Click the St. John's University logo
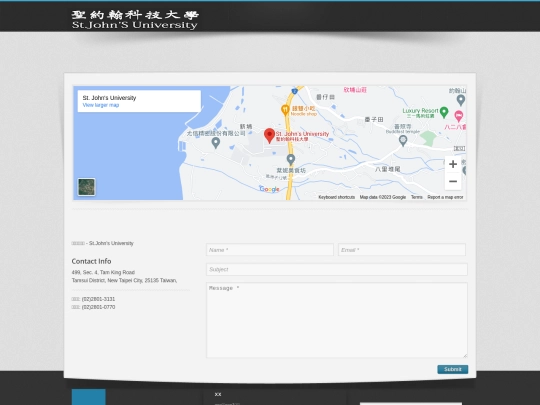This screenshot has width=540, height=405. pos(135,20)
